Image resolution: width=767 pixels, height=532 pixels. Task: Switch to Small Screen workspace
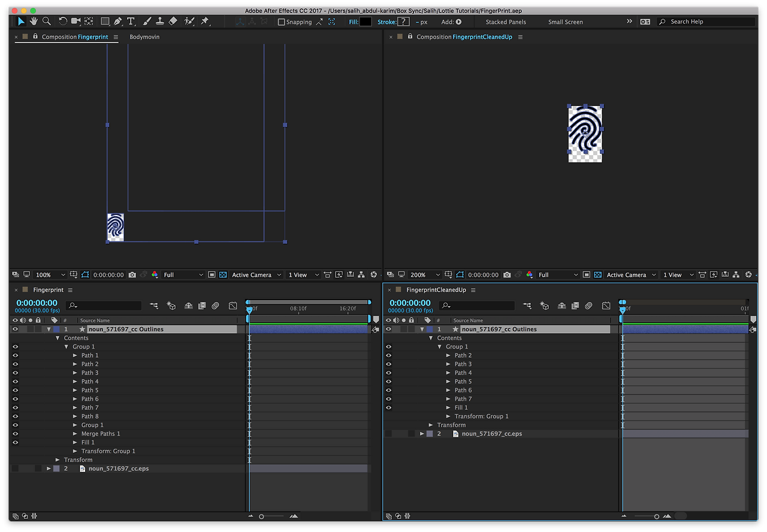point(565,22)
